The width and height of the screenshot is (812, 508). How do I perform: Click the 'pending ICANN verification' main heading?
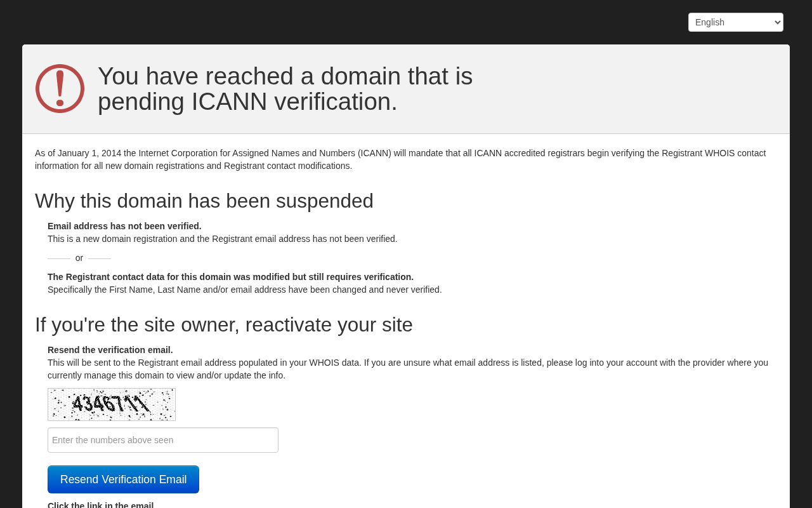[x=285, y=89]
